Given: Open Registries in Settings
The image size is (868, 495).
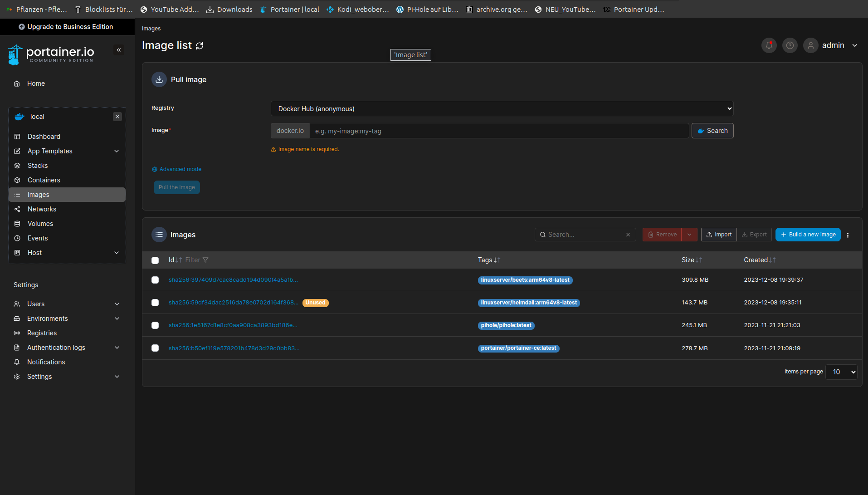Looking at the screenshot, I should point(67,333).
